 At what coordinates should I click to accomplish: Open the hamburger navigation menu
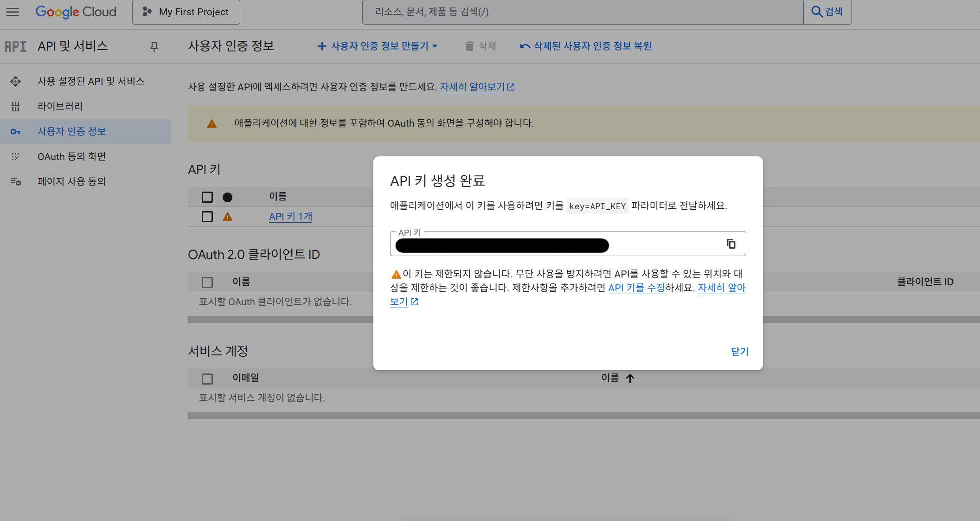(x=13, y=12)
